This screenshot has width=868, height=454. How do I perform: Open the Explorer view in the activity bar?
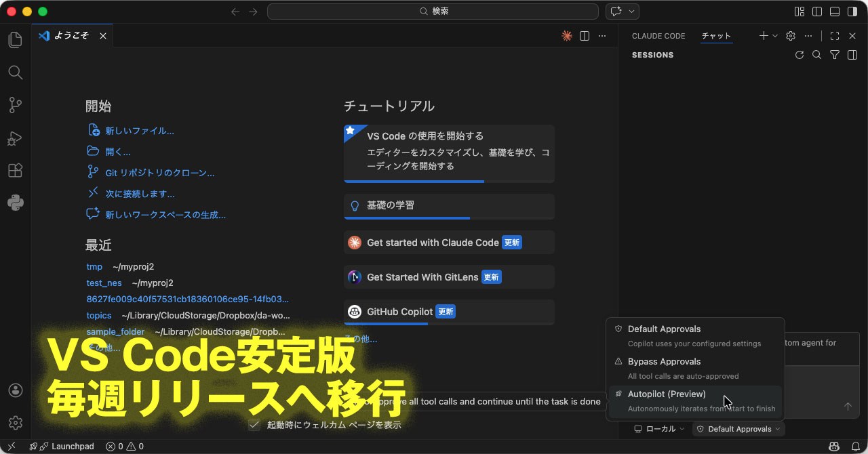pos(15,40)
